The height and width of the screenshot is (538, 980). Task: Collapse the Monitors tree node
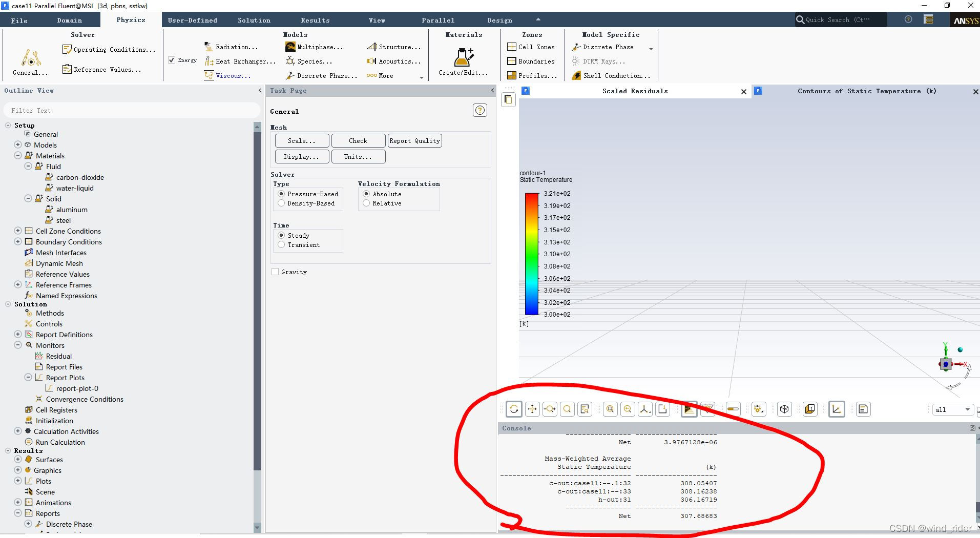click(18, 345)
